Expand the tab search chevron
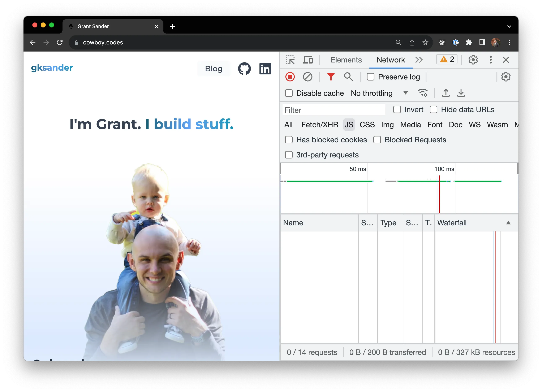The height and width of the screenshot is (392, 542). click(509, 26)
